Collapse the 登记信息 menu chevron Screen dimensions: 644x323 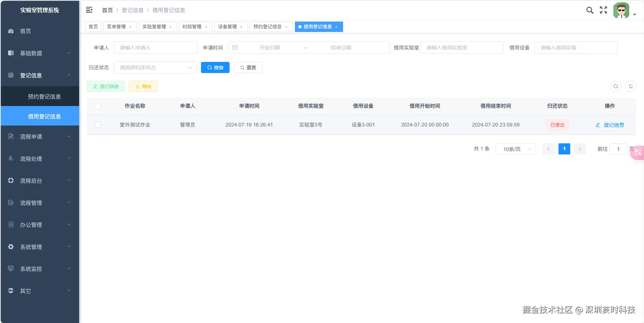click(69, 75)
